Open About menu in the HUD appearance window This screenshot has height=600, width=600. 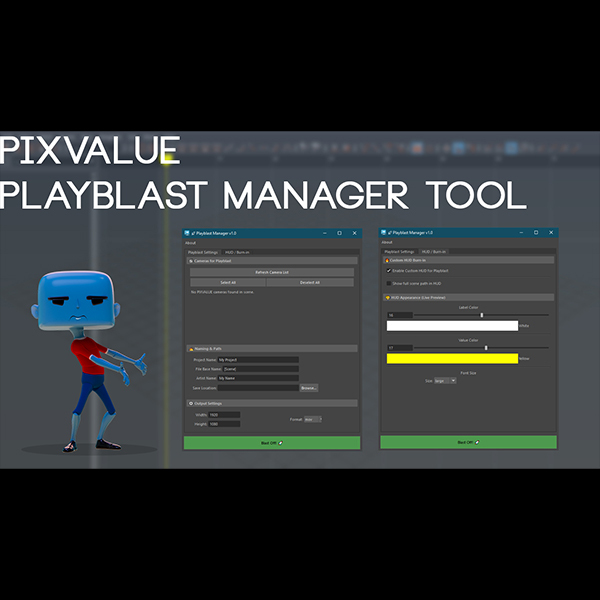[387, 242]
